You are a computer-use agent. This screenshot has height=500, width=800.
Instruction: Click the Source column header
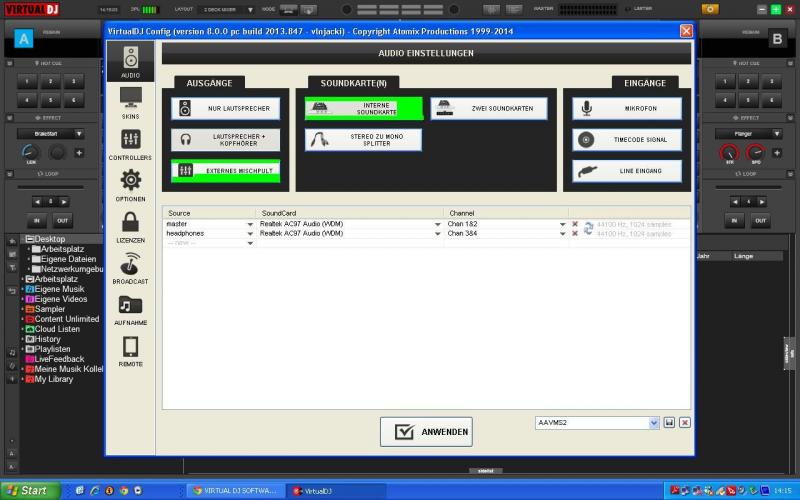[179, 213]
